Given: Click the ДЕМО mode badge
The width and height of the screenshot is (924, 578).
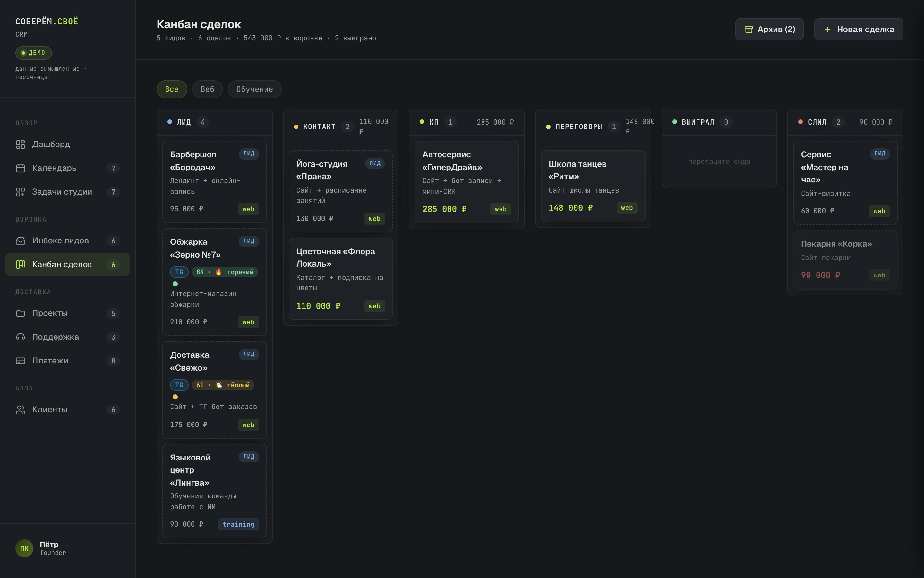Looking at the screenshot, I should [34, 53].
